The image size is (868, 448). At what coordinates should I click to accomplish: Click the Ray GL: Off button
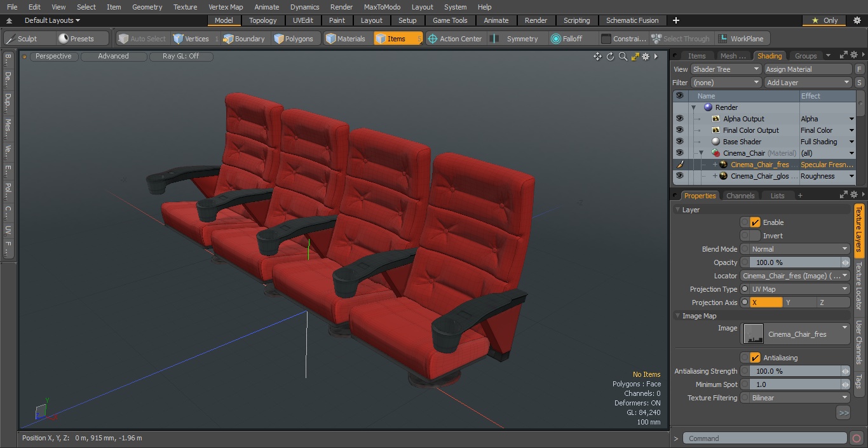(x=180, y=56)
